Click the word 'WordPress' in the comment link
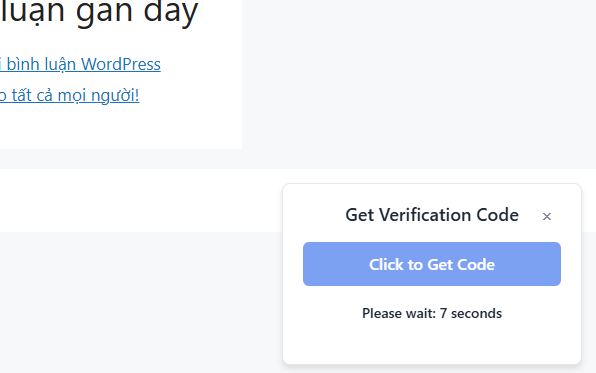 [x=121, y=64]
